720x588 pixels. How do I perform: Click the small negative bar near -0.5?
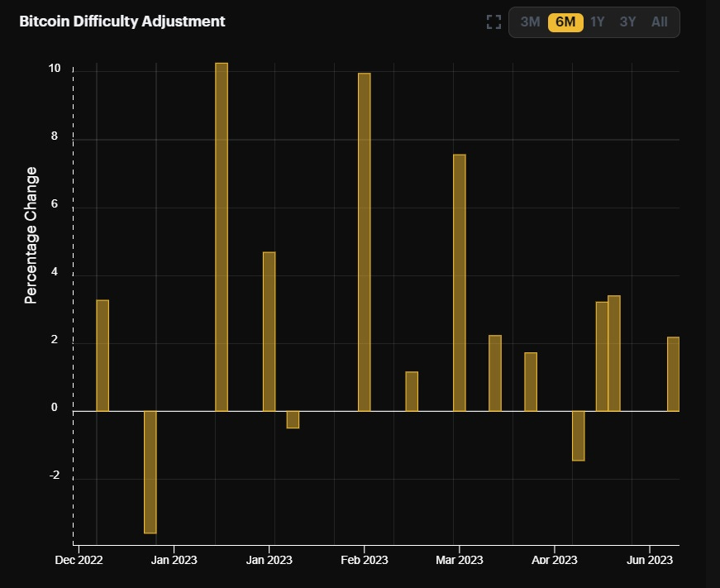(x=293, y=419)
